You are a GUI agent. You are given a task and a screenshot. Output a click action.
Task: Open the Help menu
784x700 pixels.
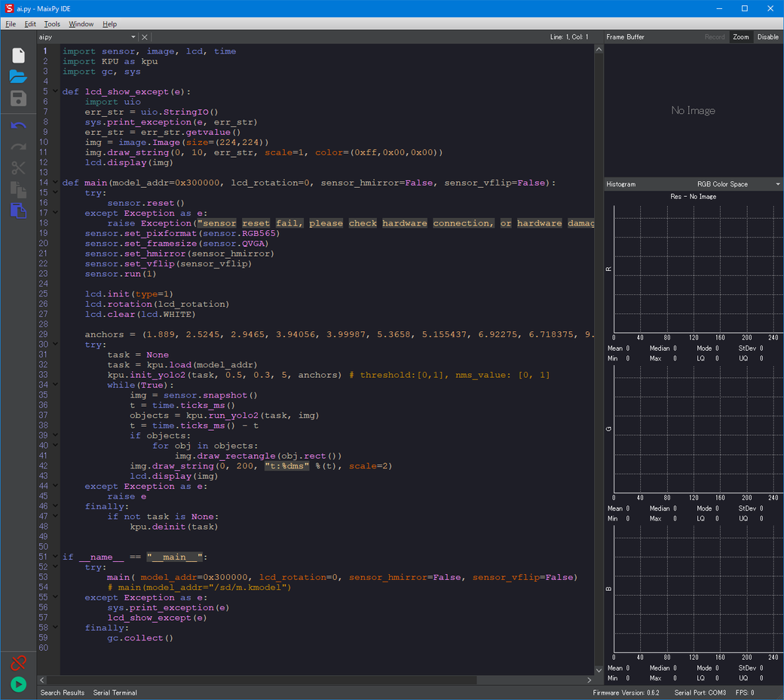(109, 24)
